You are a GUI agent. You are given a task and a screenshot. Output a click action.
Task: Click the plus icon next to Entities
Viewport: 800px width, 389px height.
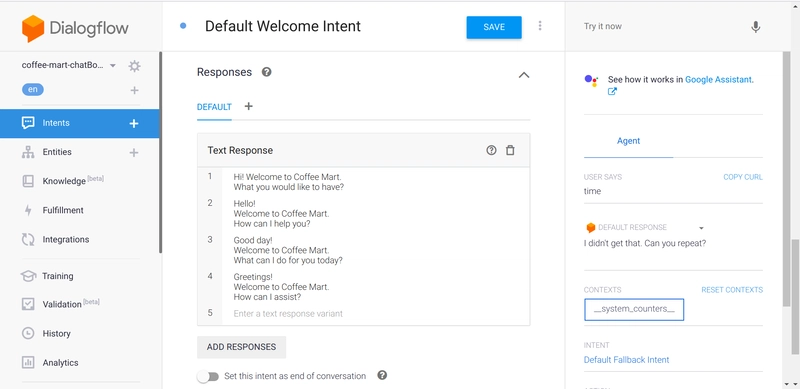pos(134,153)
